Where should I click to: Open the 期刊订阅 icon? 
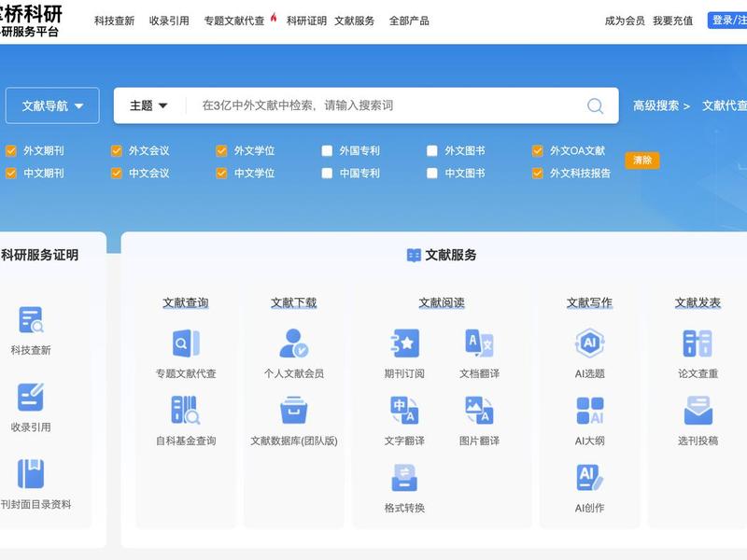[404, 343]
